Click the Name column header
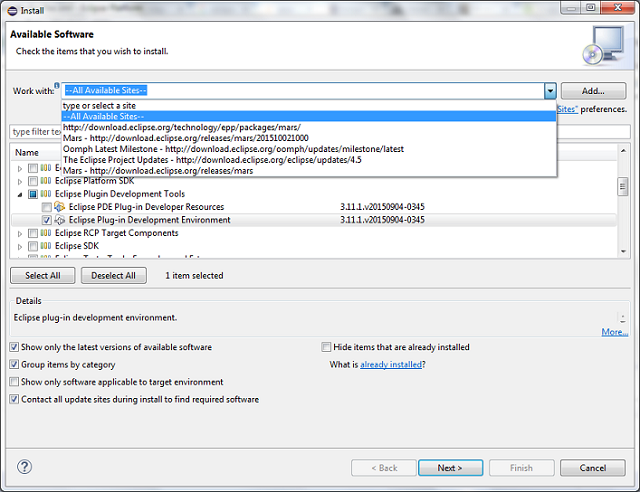This screenshot has height=492, width=640. coord(27,153)
